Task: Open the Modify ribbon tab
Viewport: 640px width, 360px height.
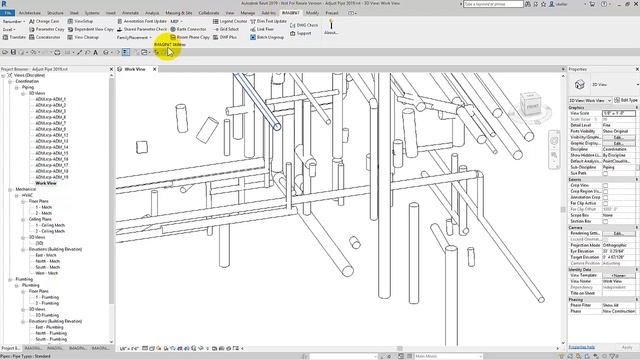Action: [x=312, y=13]
